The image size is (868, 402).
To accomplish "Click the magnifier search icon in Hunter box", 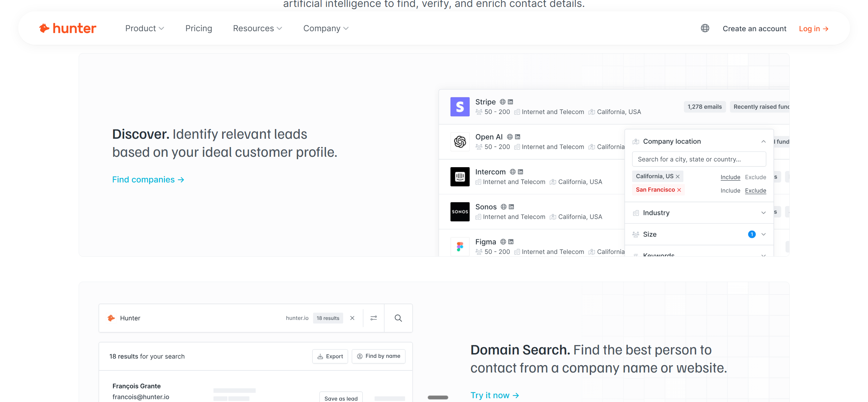I will pos(398,318).
